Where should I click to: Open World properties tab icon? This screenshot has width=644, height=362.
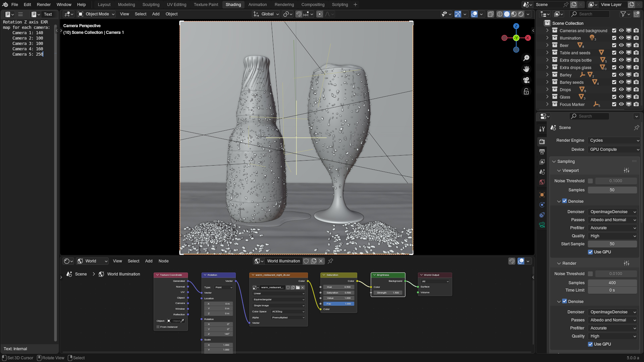pos(542,182)
